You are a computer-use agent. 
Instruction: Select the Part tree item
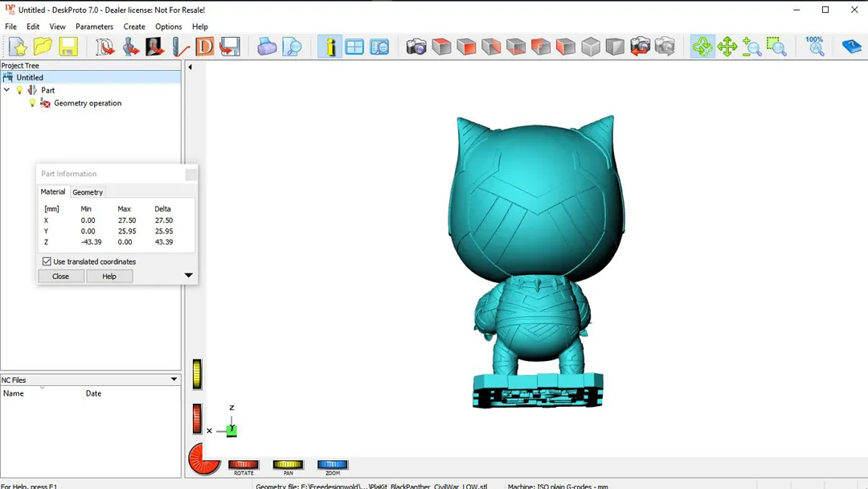47,90
